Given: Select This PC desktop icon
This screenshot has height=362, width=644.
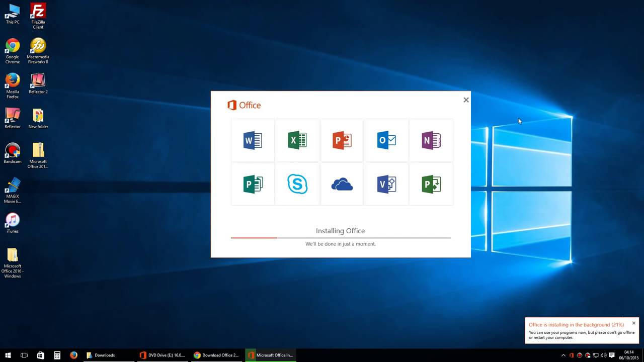Looking at the screenshot, I should click(13, 14).
